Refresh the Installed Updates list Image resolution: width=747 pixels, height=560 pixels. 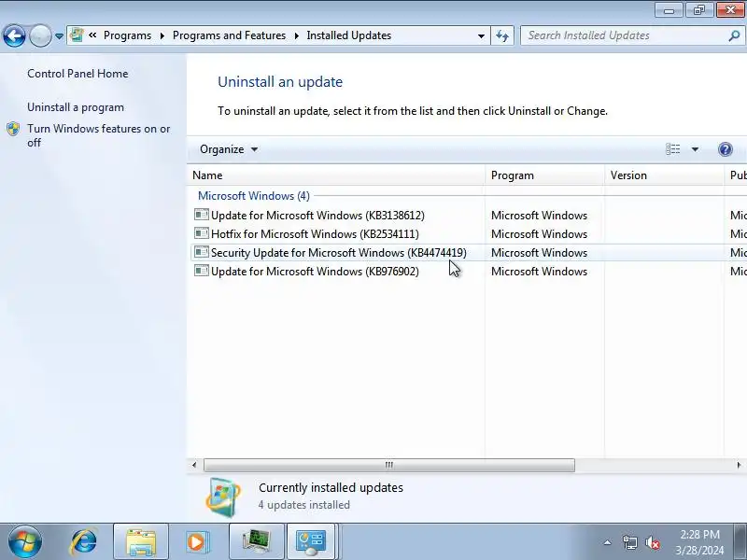click(502, 35)
